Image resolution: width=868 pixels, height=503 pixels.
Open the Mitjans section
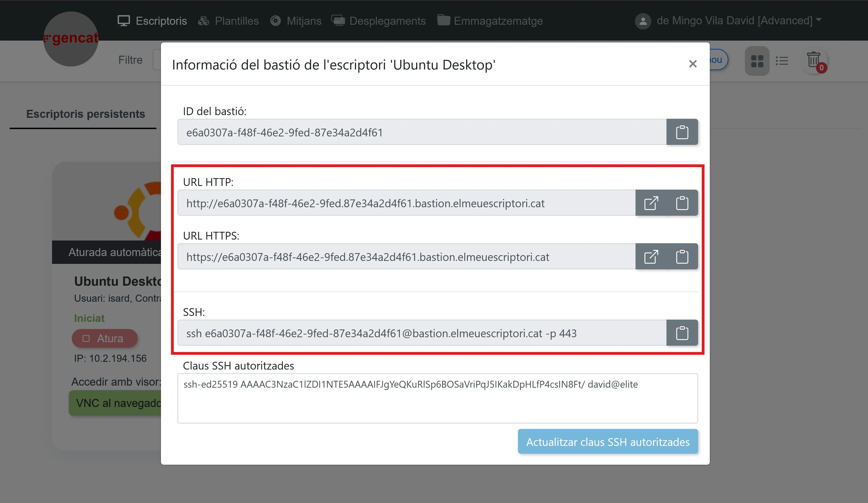click(296, 21)
